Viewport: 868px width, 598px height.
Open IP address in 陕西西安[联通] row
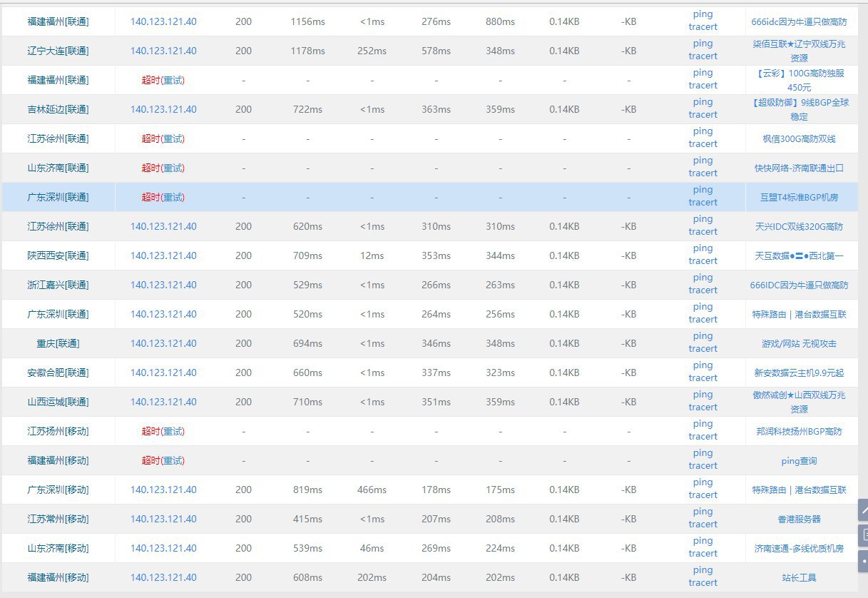163,255
